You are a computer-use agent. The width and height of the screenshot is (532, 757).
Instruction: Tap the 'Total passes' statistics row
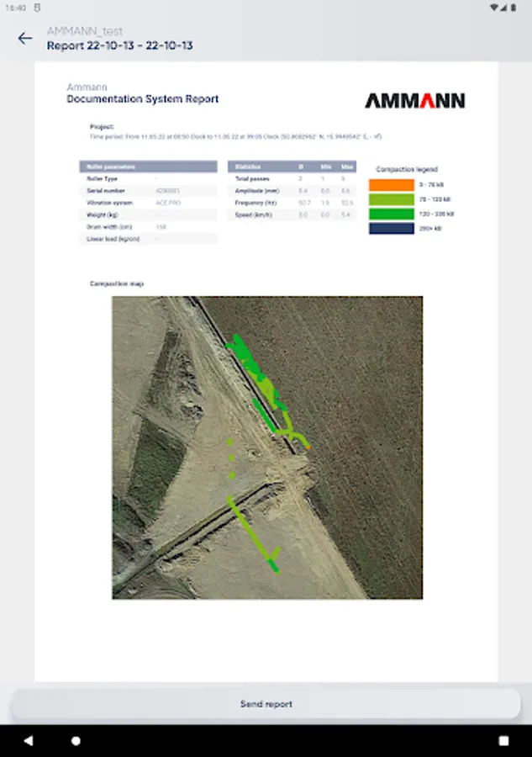[x=292, y=178]
